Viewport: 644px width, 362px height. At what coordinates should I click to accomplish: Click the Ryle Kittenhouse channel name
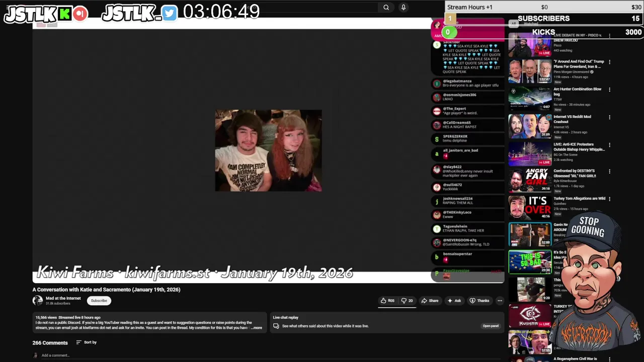[566, 181]
